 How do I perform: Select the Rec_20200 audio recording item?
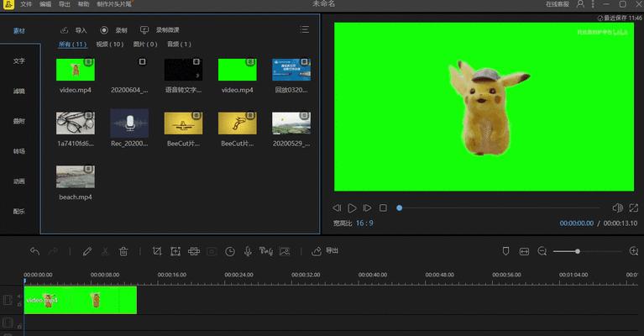tap(129, 123)
